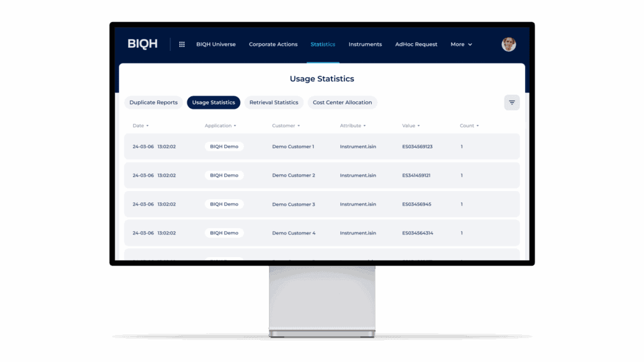
Task: Sort by Application column header
Action: [220, 126]
